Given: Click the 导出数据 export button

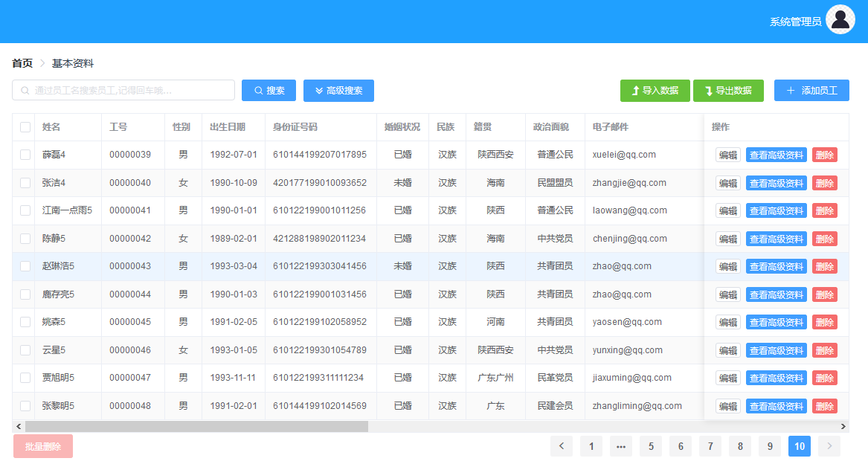Looking at the screenshot, I should pyautogui.click(x=728, y=90).
